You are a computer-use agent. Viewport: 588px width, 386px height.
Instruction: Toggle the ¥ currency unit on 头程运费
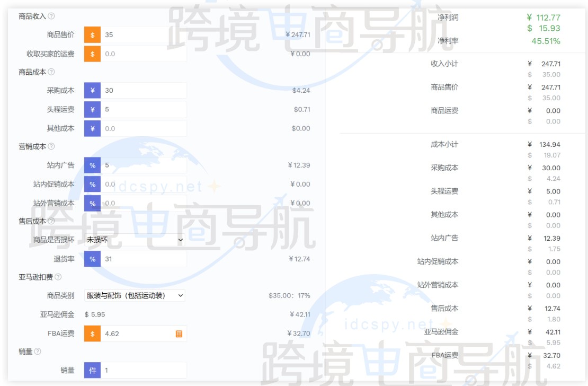coord(92,109)
